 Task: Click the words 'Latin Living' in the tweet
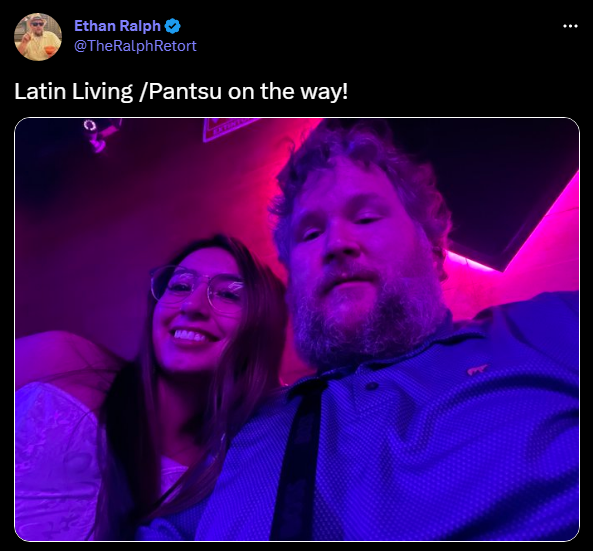[73, 92]
